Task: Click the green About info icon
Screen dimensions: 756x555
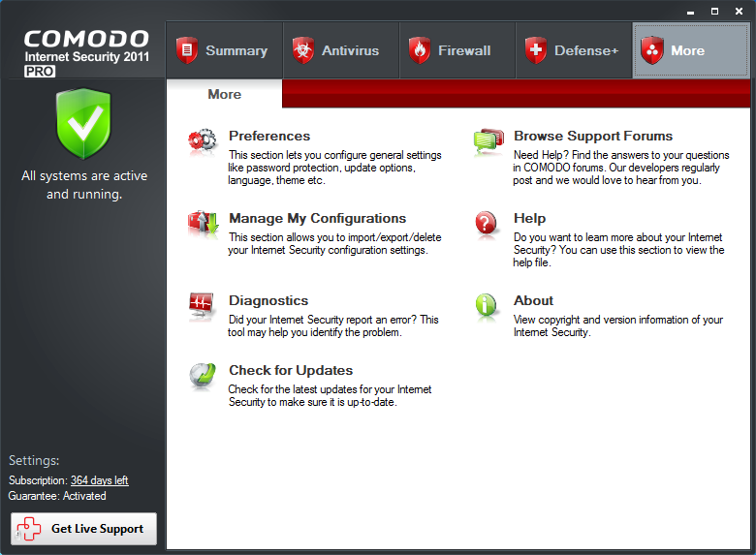Action: (488, 306)
